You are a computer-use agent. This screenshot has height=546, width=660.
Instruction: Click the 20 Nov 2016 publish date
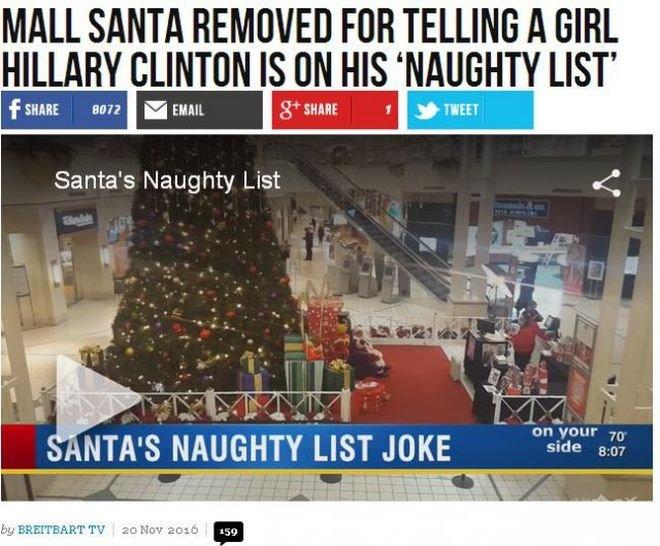[x=160, y=529]
